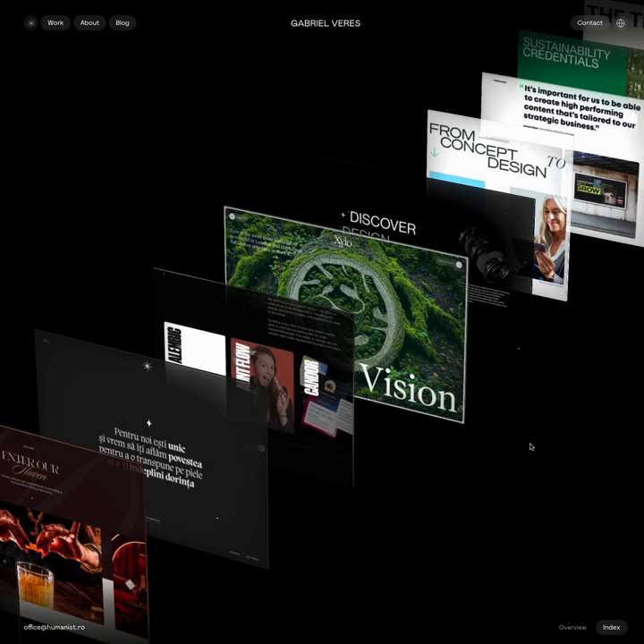The width and height of the screenshot is (644, 644).
Task: Open the Blog section
Action: click(123, 23)
